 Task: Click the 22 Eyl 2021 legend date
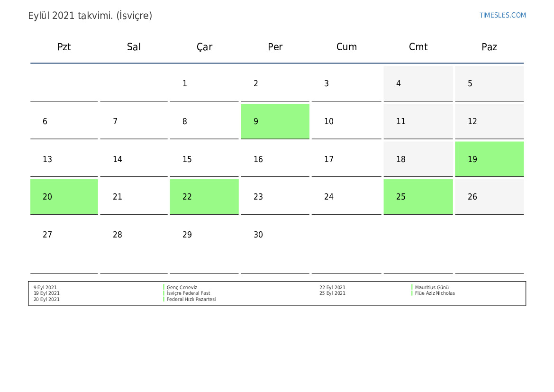point(332,287)
